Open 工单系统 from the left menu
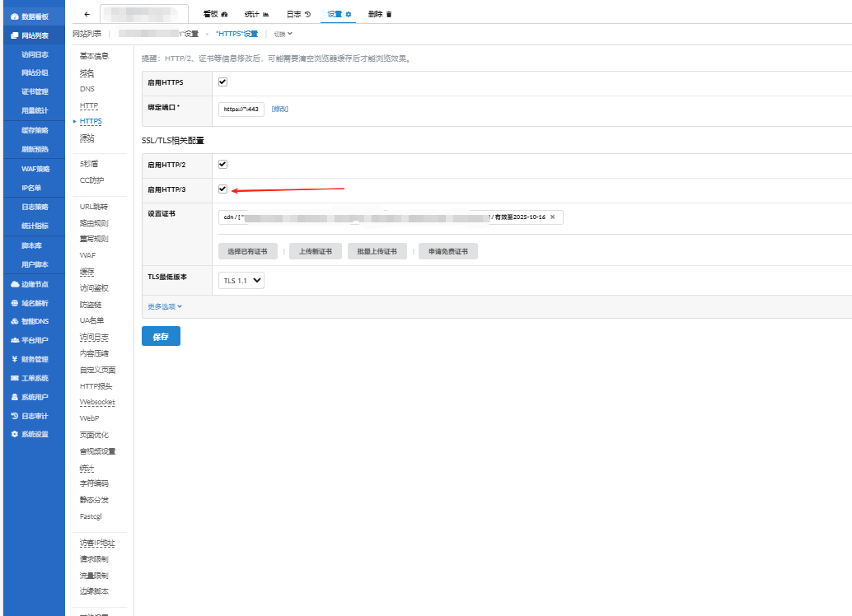The height and width of the screenshot is (616, 852). (31, 377)
